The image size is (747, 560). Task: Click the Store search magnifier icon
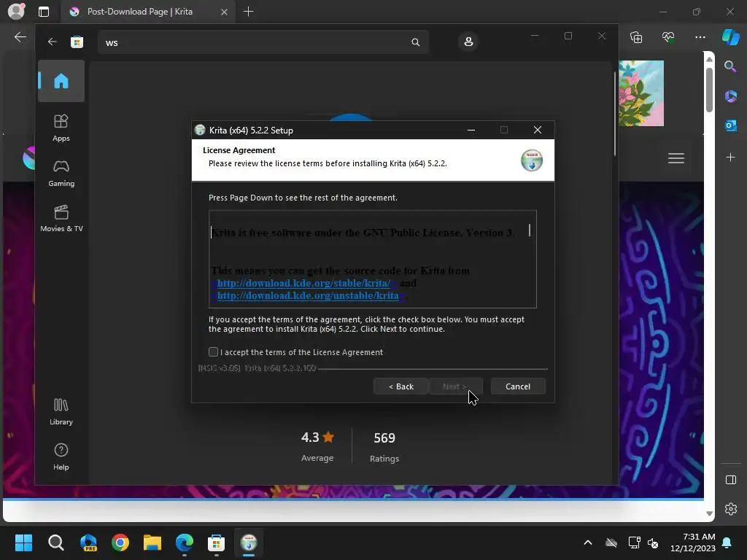coord(415,42)
